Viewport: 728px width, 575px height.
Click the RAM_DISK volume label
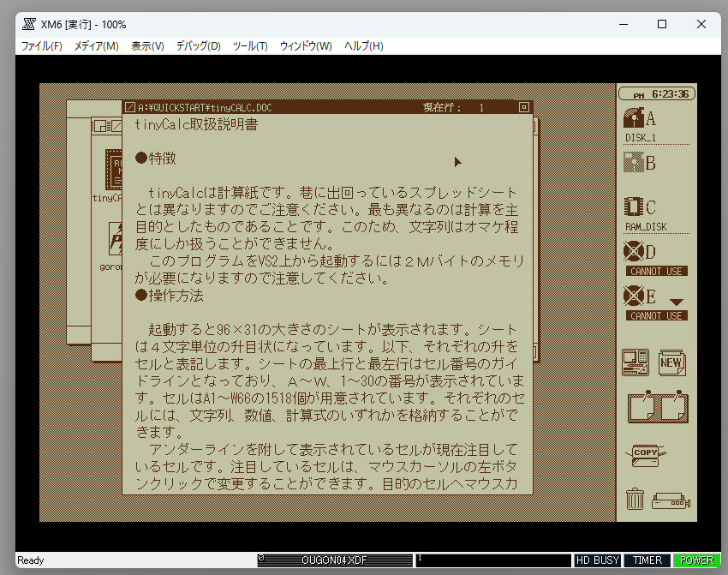pos(646,227)
